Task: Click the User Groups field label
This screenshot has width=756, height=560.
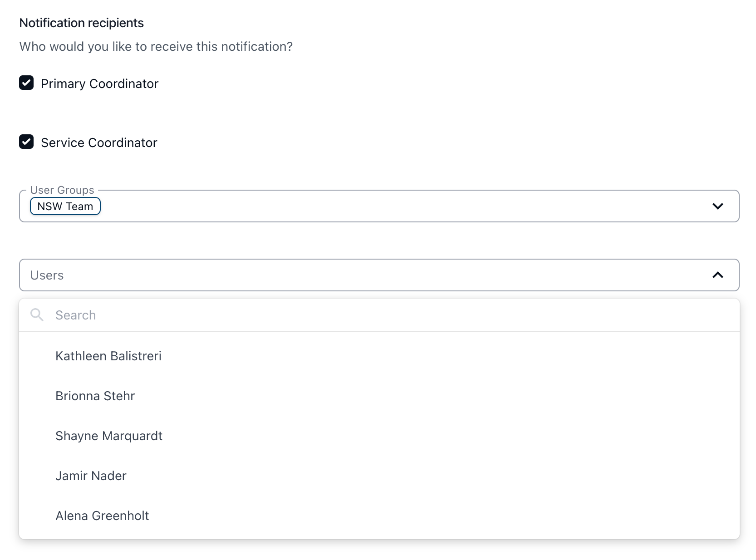Action: (x=62, y=190)
